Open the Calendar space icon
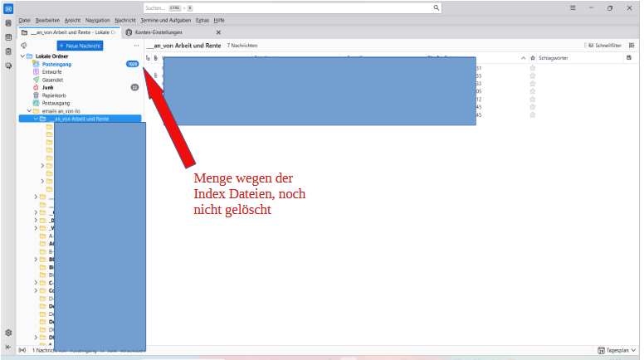This screenshot has width=644, height=360. (8, 37)
